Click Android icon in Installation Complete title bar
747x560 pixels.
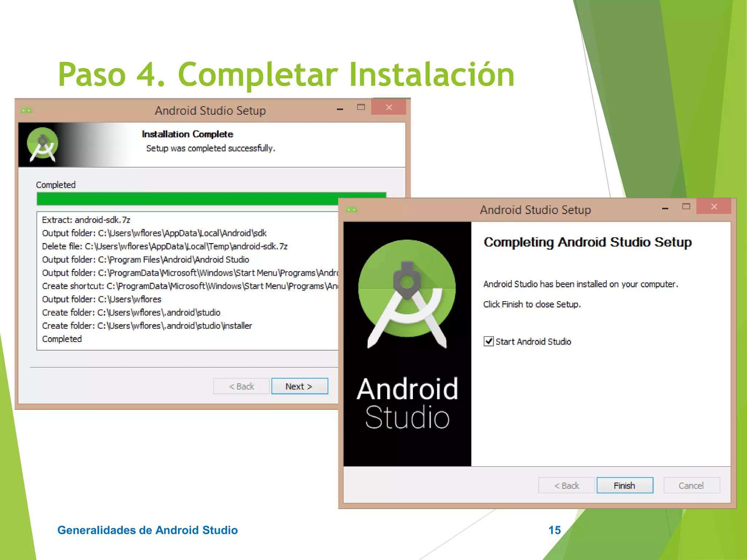click(26, 110)
